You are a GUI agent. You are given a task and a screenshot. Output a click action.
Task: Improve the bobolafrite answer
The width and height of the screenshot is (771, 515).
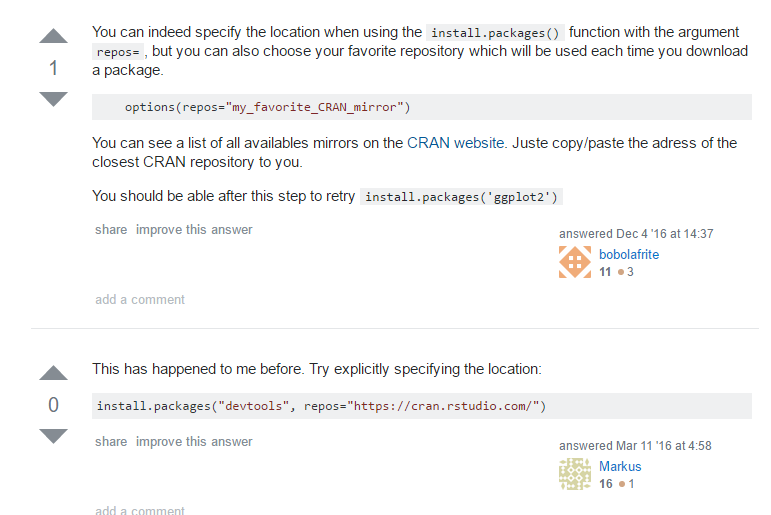194,230
